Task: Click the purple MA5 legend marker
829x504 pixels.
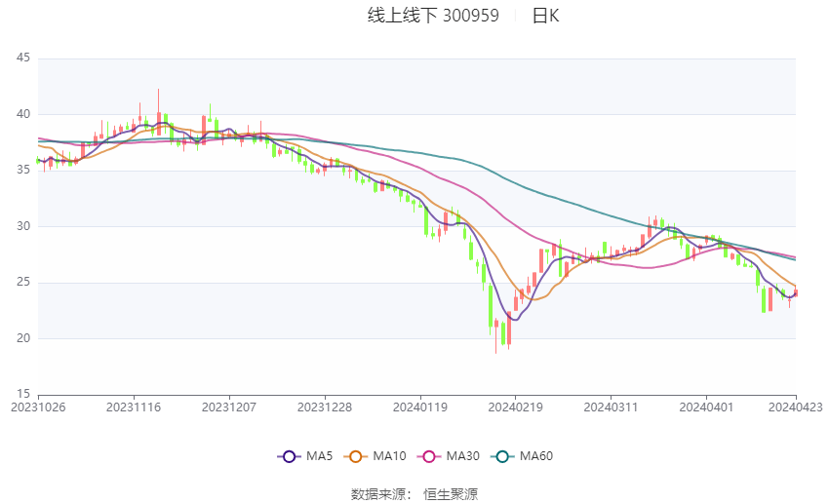Action: click(x=289, y=455)
